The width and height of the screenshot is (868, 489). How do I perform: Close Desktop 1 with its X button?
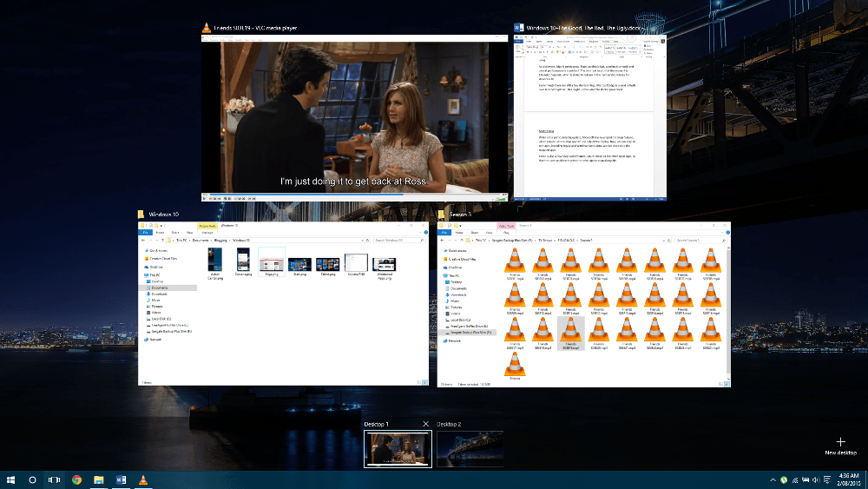[x=425, y=424]
